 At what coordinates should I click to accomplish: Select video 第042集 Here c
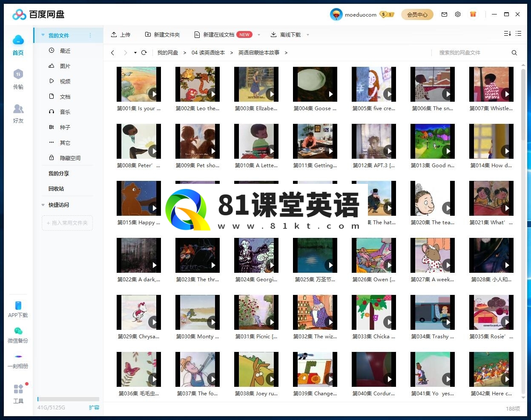[491, 374]
